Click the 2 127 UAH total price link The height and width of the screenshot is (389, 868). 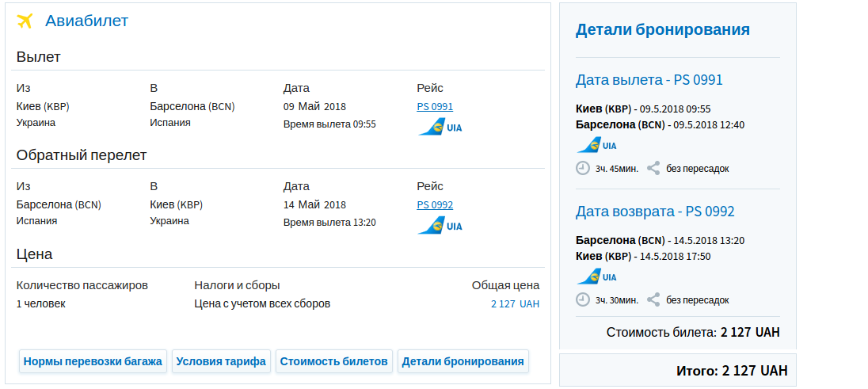coord(515,304)
